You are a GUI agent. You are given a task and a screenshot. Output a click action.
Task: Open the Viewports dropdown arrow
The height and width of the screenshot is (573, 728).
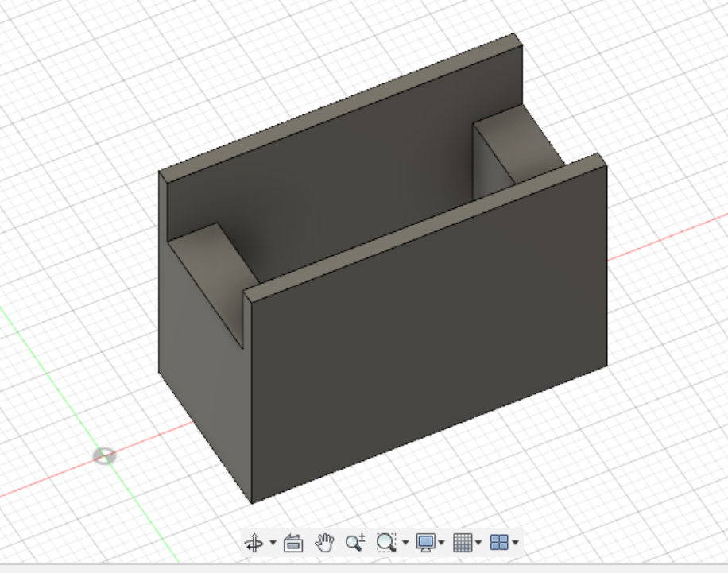[x=513, y=544]
